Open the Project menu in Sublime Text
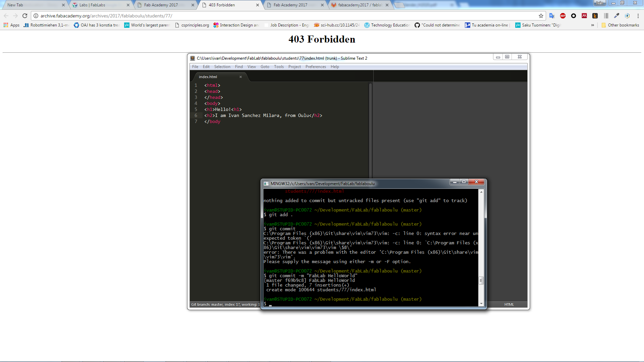644x362 pixels. coord(294,67)
